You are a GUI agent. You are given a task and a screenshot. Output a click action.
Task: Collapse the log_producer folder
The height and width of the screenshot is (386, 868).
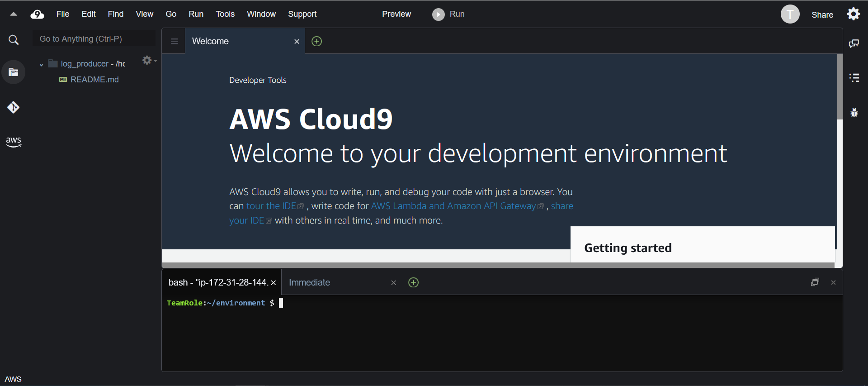click(41, 64)
